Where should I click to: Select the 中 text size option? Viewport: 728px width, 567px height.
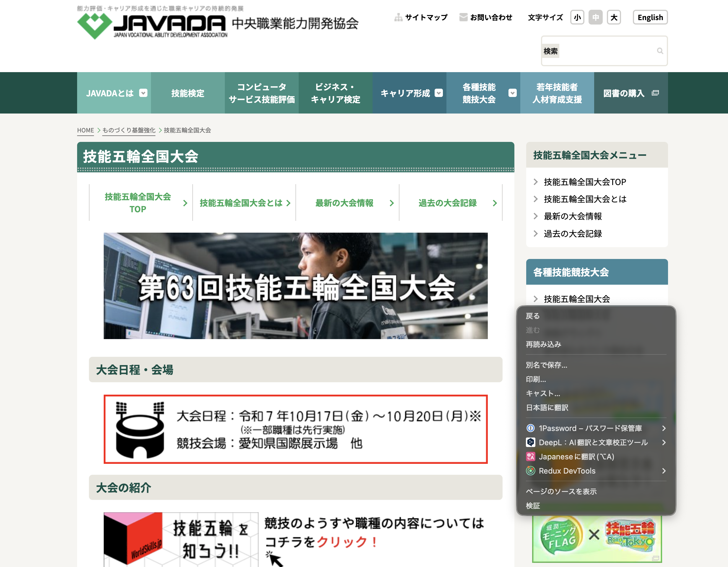pos(596,17)
